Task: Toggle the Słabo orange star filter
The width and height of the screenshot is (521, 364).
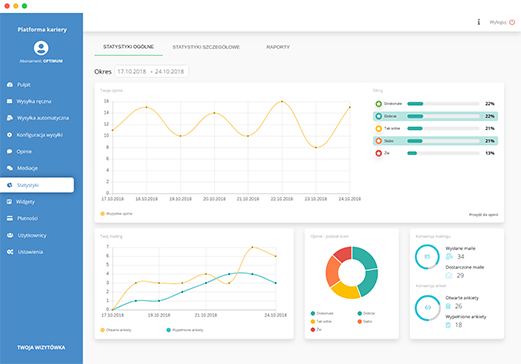Action: point(378,141)
